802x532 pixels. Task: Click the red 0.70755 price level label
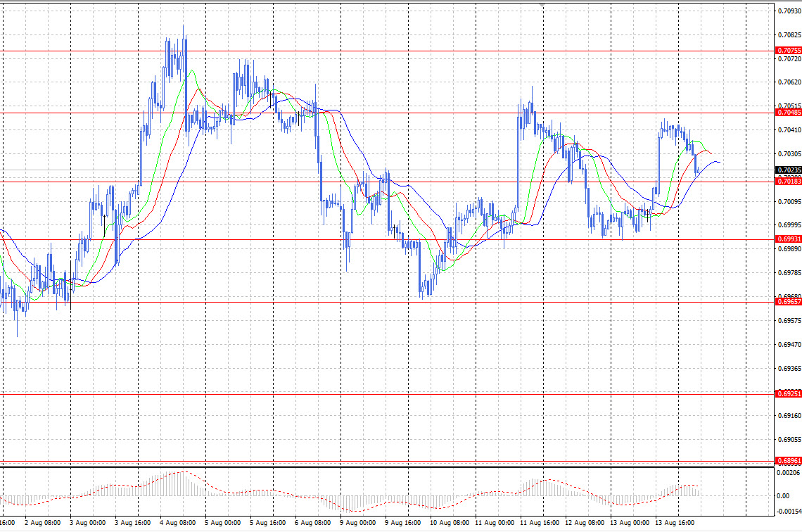[x=789, y=51]
